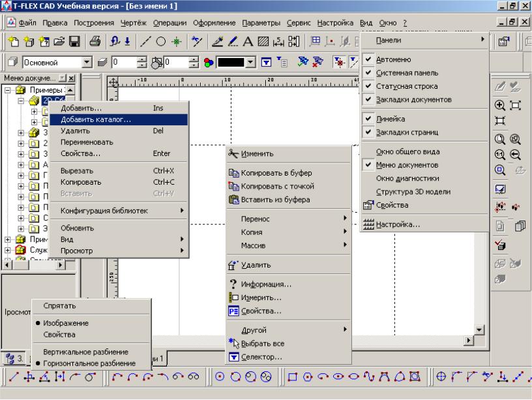532x400 pixels.
Task: Expand the Панели submenu
Action: (x=425, y=40)
